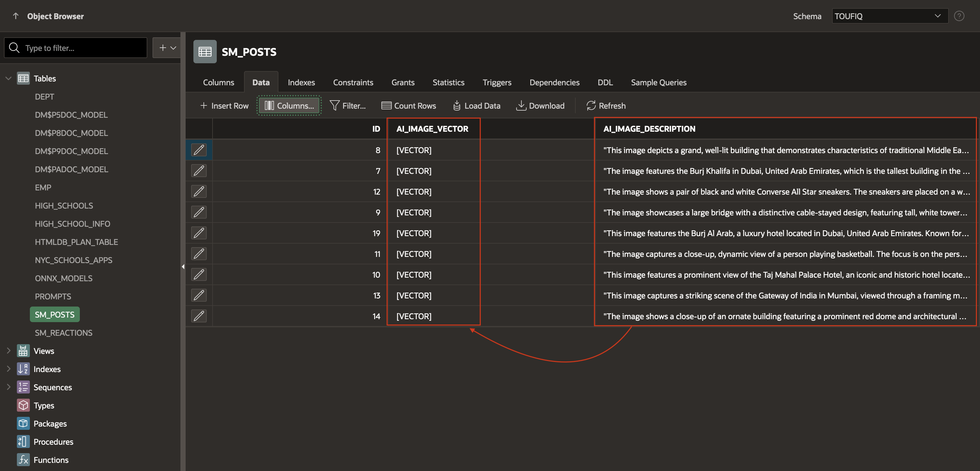Click the Refresh icon in data toolbar
980x471 pixels.
(x=591, y=106)
